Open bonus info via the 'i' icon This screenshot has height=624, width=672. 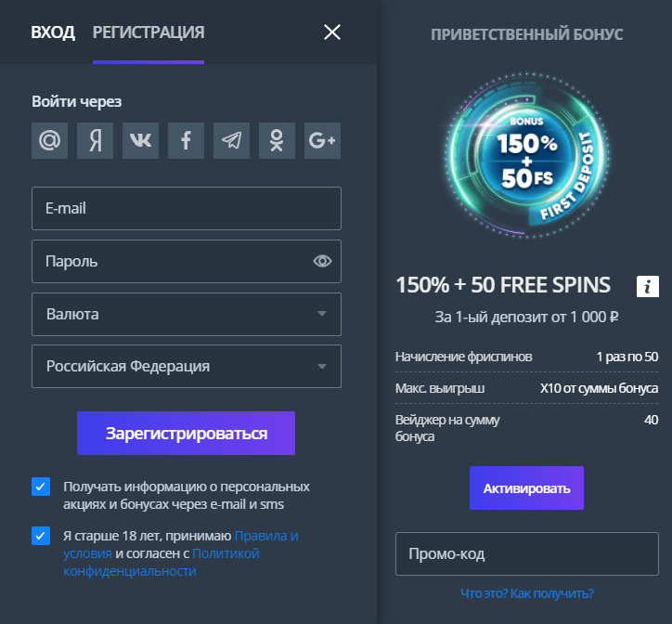pyautogui.click(x=648, y=286)
